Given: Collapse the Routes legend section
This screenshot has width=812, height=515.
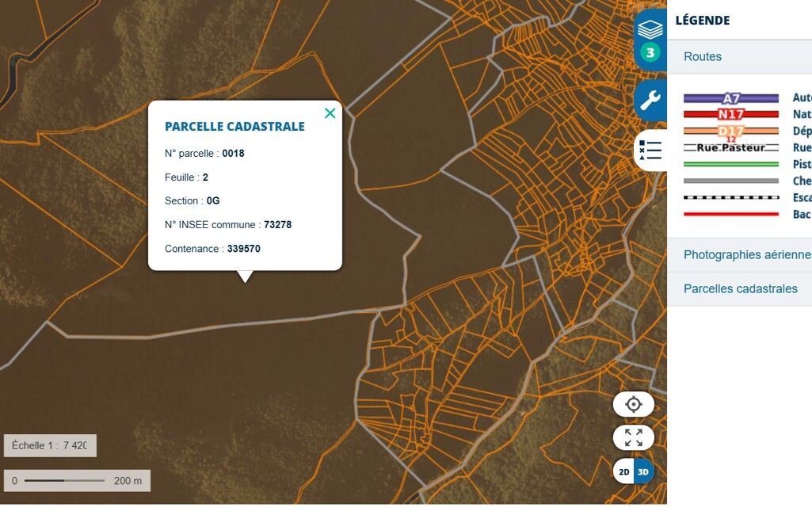Looking at the screenshot, I should 703,56.
